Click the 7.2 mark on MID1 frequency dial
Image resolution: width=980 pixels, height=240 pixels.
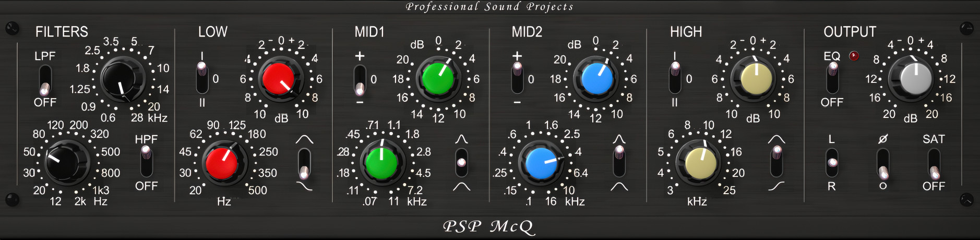tap(415, 190)
